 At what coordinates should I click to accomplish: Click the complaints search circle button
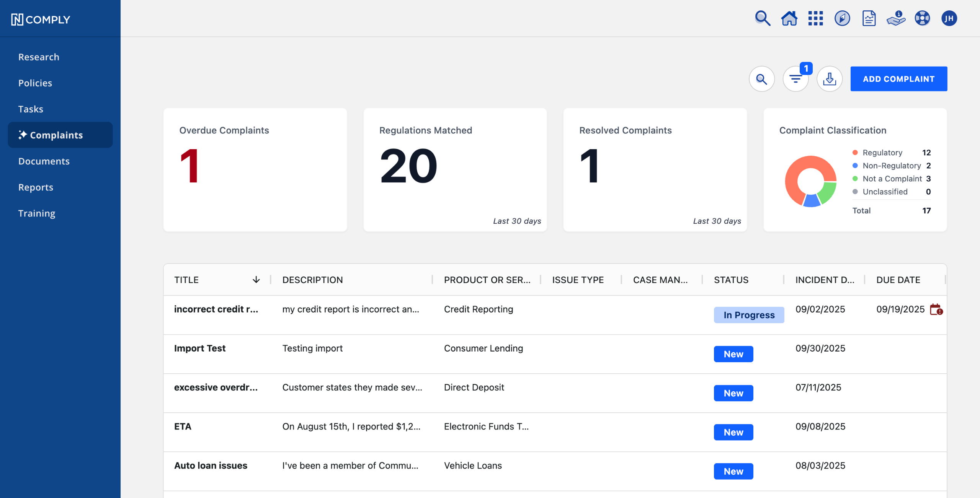762,79
